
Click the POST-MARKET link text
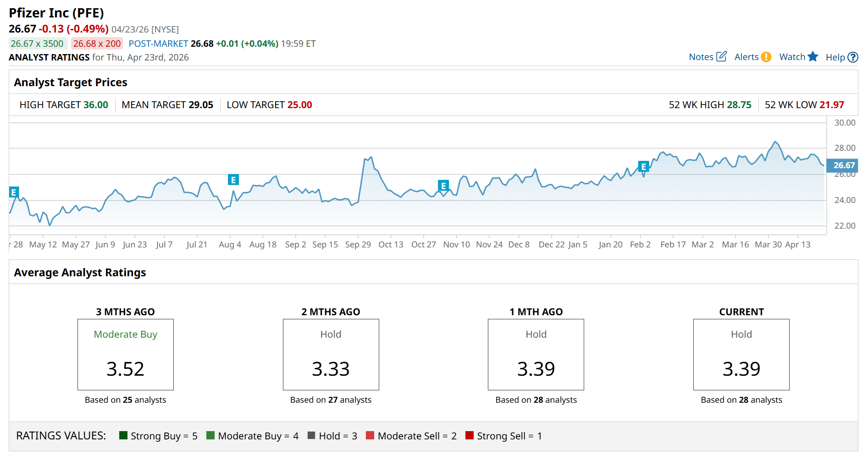158,44
